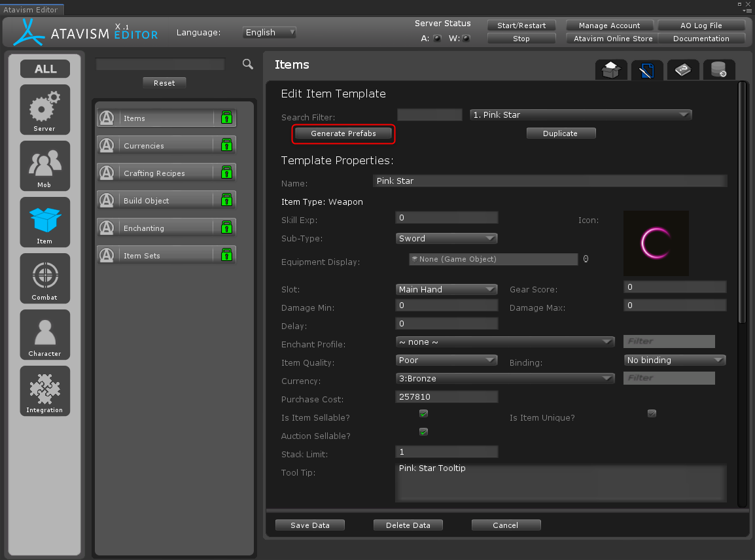Open the Server category in sidebar
This screenshot has height=560, width=755.
click(x=44, y=109)
